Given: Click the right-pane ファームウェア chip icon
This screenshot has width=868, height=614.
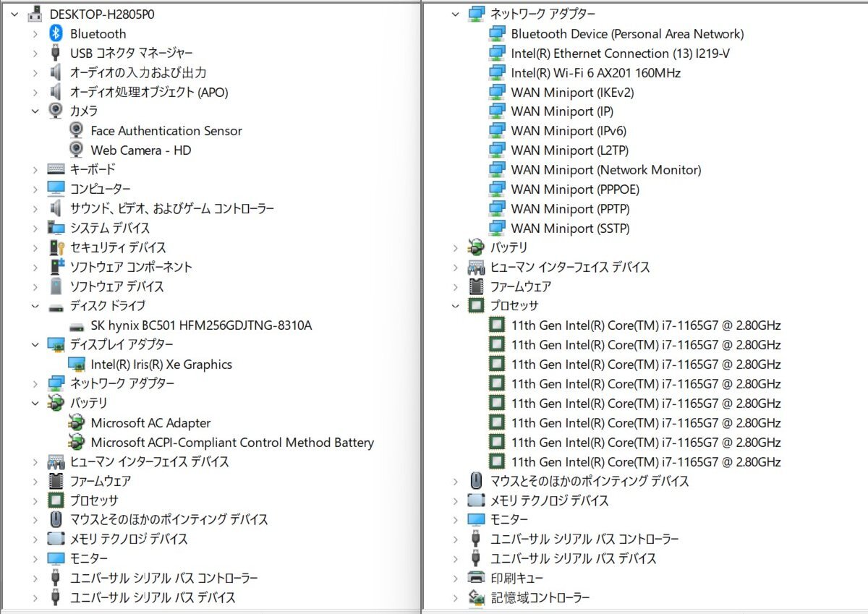Looking at the screenshot, I should pyautogui.click(x=476, y=286).
